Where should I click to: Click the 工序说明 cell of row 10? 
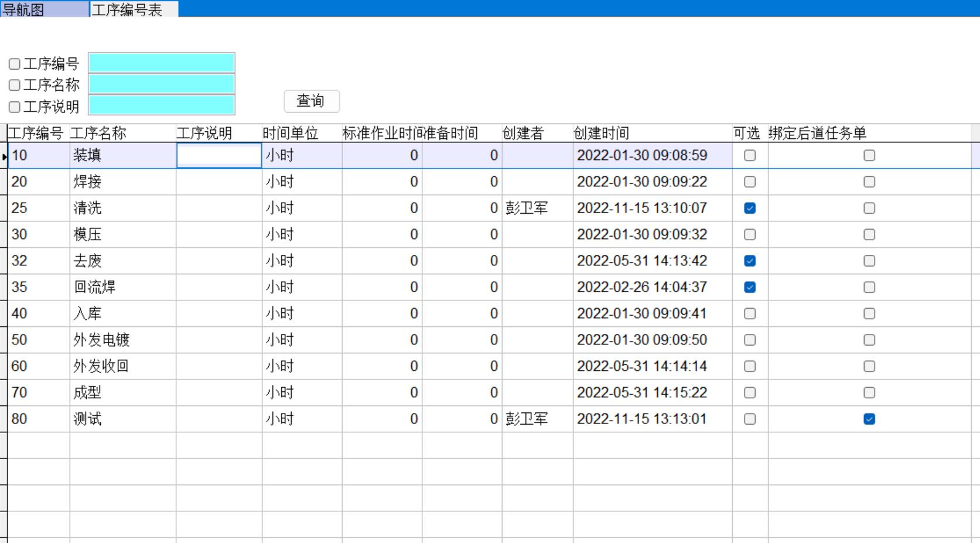tap(219, 156)
